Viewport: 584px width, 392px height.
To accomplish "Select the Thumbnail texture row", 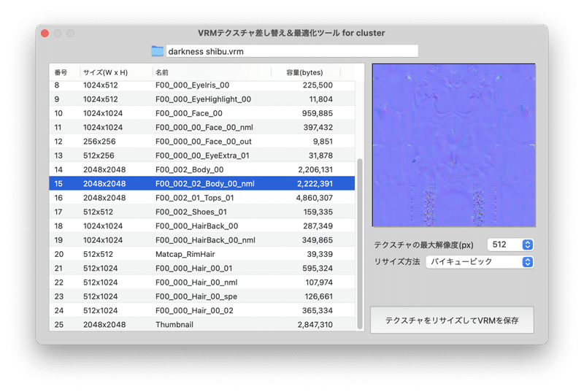I will pos(202,324).
